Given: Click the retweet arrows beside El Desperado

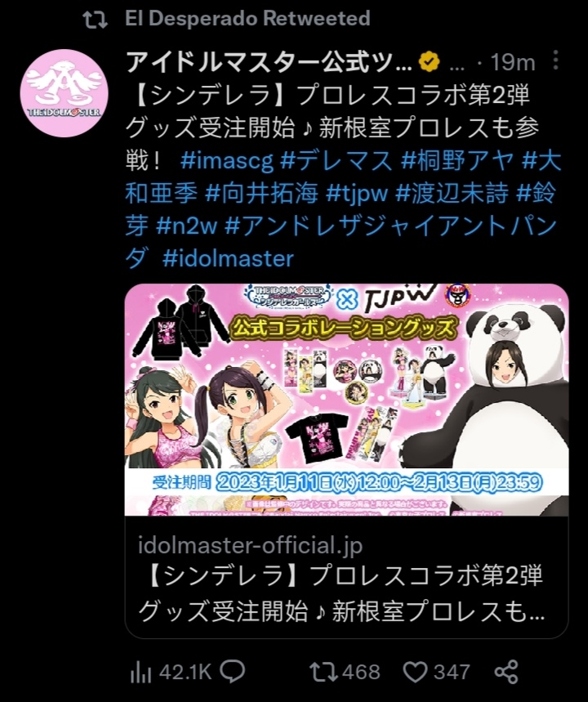Looking at the screenshot, I should click(x=95, y=20).
